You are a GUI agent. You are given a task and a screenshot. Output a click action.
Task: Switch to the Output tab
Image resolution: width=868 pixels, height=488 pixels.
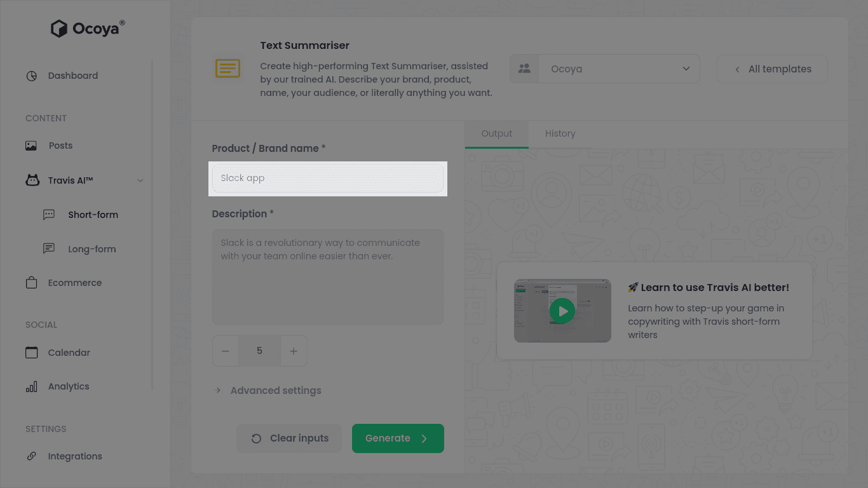[497, 133]
